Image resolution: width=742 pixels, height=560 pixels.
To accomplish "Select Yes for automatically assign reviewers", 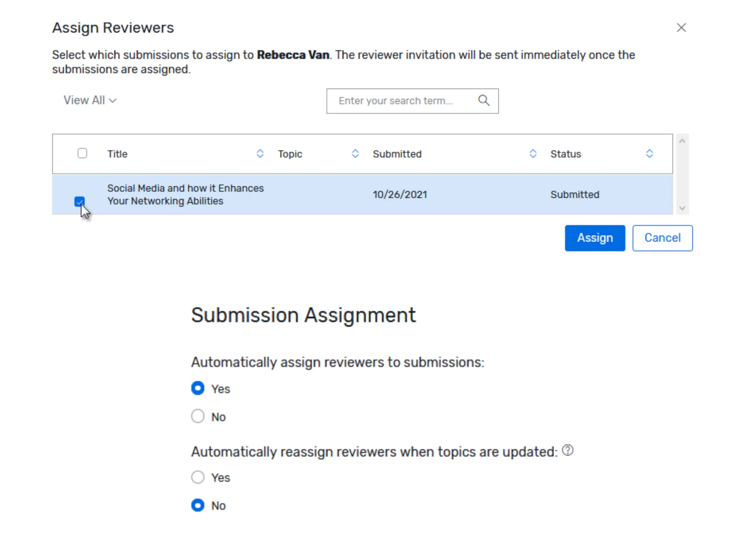I will coord(198,388).
